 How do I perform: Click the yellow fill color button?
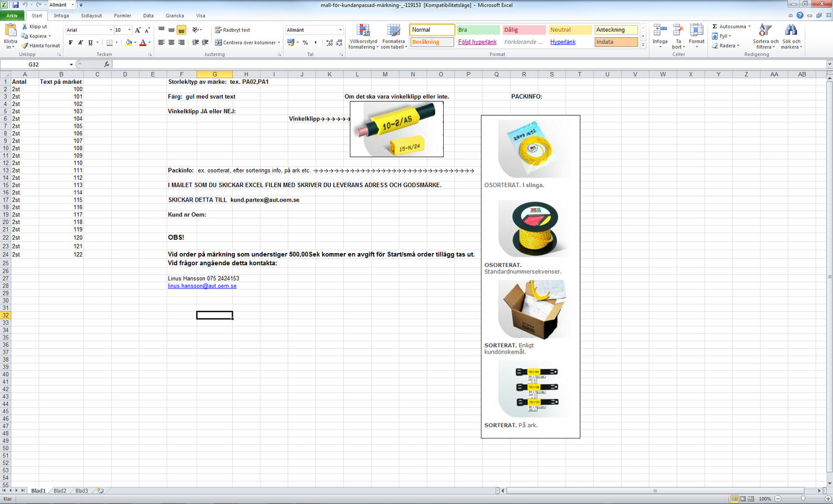[x=128, y=43]
